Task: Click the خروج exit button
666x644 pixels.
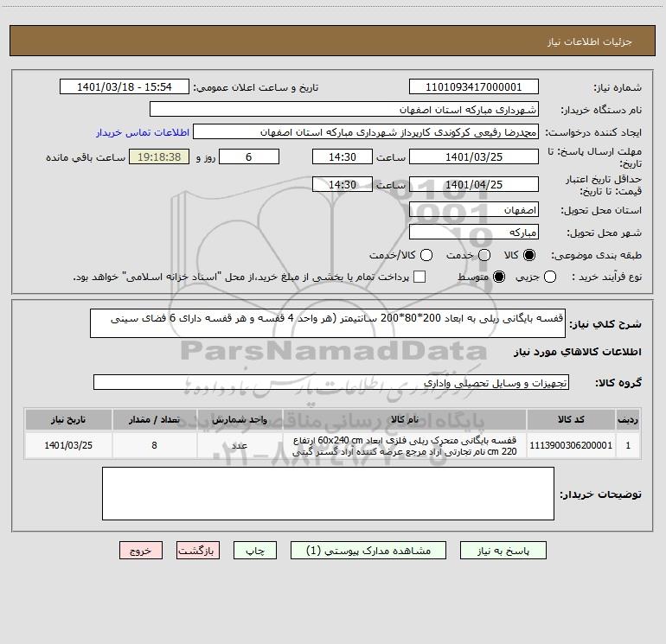Action: pyautogui.click(x=141, y=550)
